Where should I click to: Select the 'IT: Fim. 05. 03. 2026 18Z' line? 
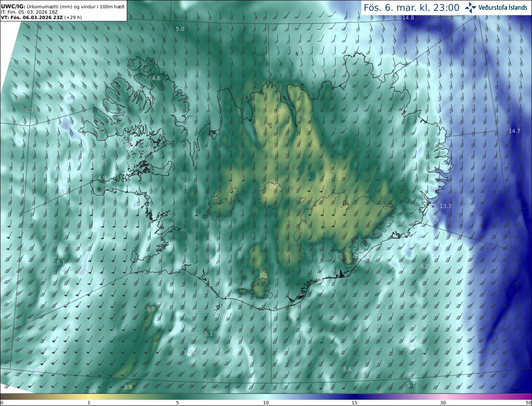[x=30, y=12]
